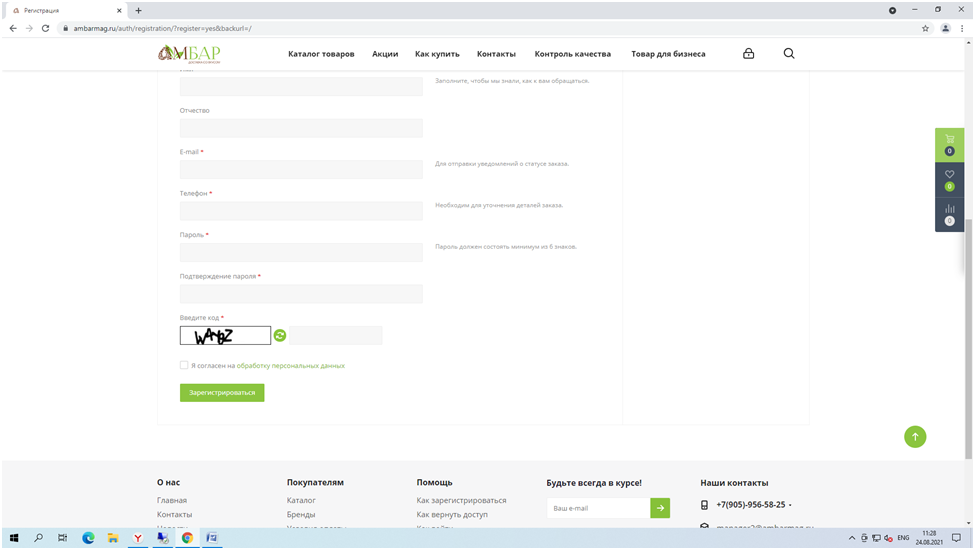Open the обработку персональных данных link
975x550 pixels.
click(290, 366)
